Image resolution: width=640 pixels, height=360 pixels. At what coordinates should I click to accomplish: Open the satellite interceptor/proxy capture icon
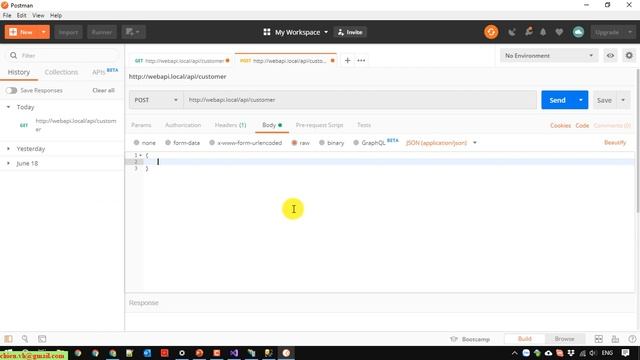click(x=512, y=32)
